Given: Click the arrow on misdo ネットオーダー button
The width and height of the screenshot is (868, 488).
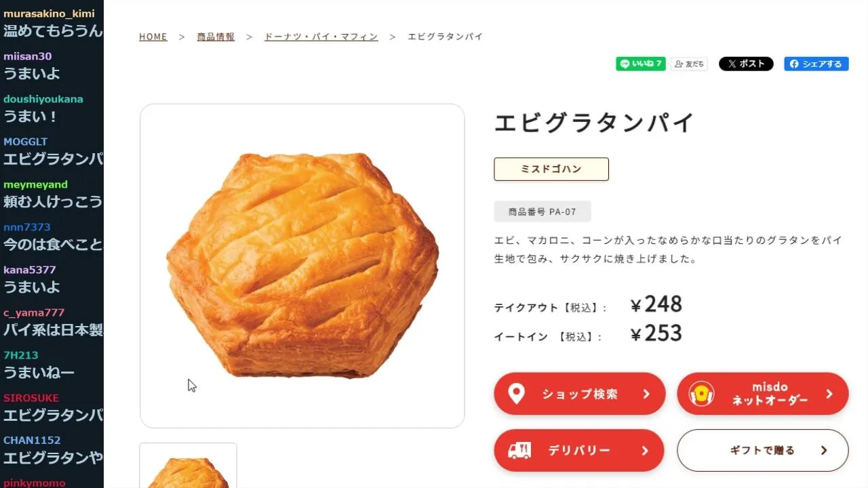Looking at the screenshot, I should (829, 394).
